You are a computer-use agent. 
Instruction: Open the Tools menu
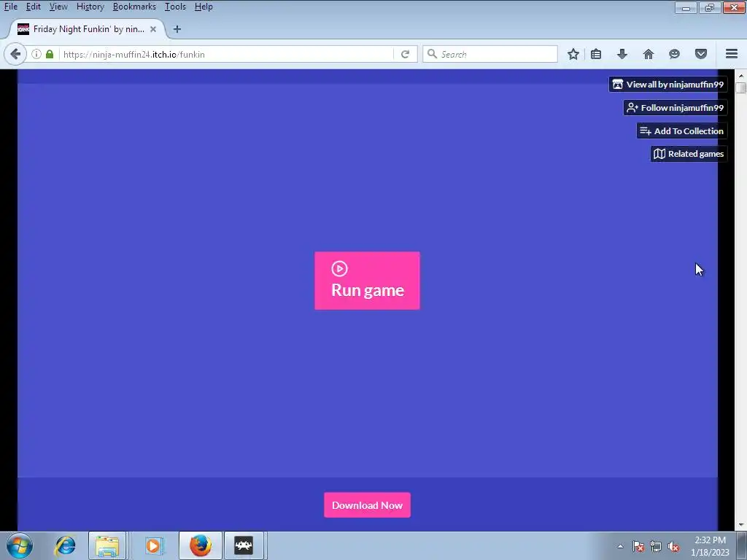click(x=175, y=7)
